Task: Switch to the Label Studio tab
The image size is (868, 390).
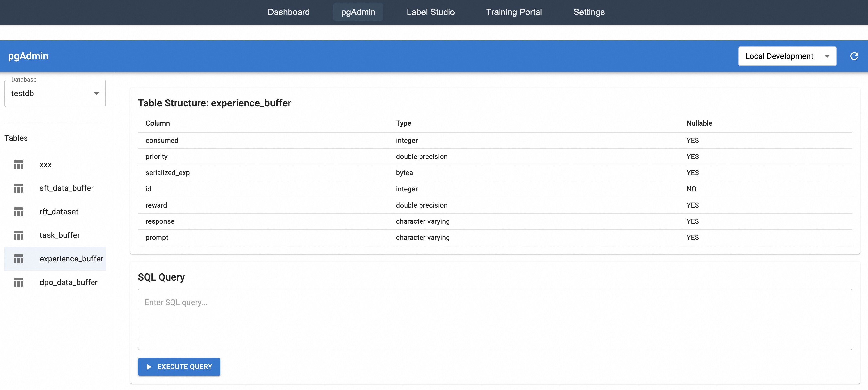Action: (430, 12)
